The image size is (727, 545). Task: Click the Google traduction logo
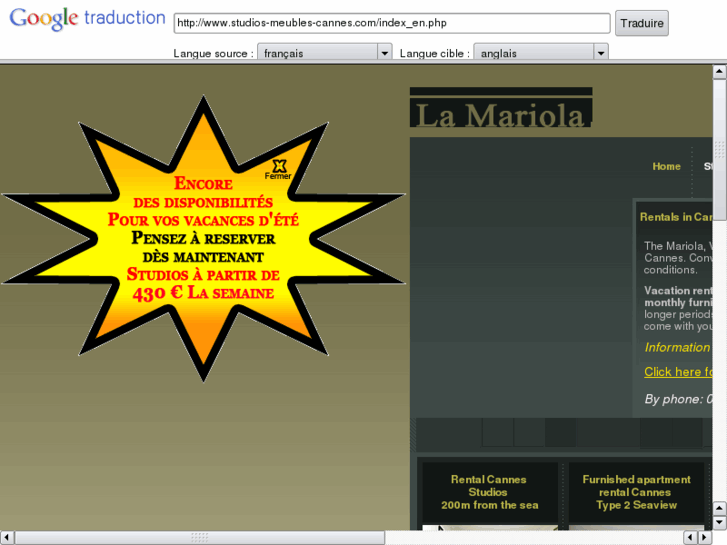pyautogui.click(x=88, y=19)
